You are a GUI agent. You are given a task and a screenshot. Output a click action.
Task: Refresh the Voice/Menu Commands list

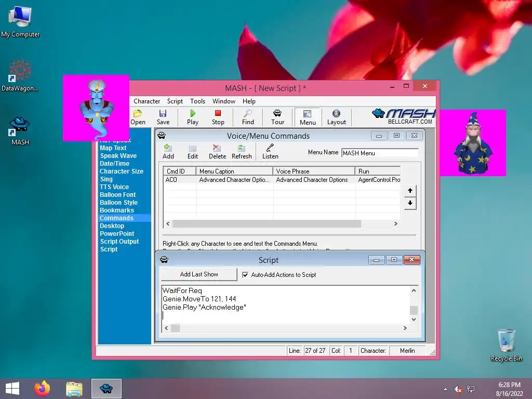[x=242, y=152]
